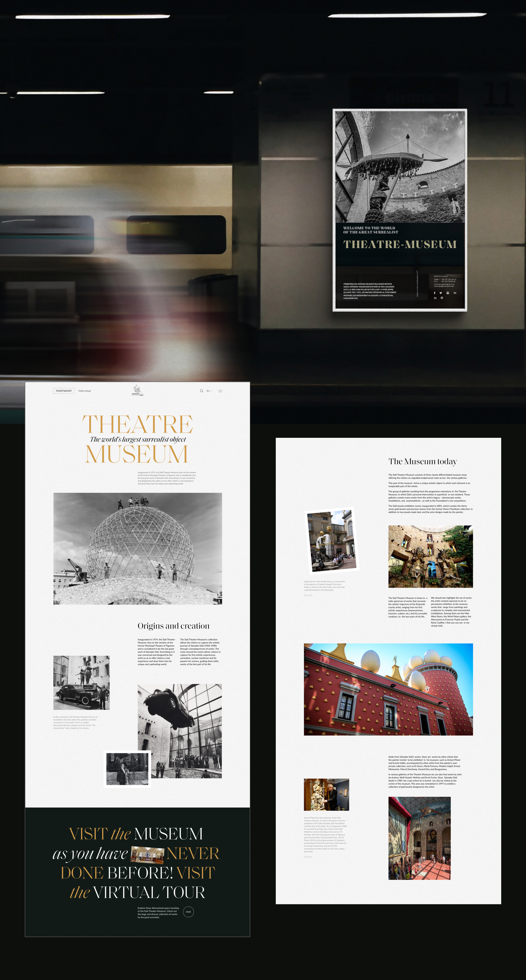Open the Visita virtual menu link
The image size is (526, 980).
(84, 391)
